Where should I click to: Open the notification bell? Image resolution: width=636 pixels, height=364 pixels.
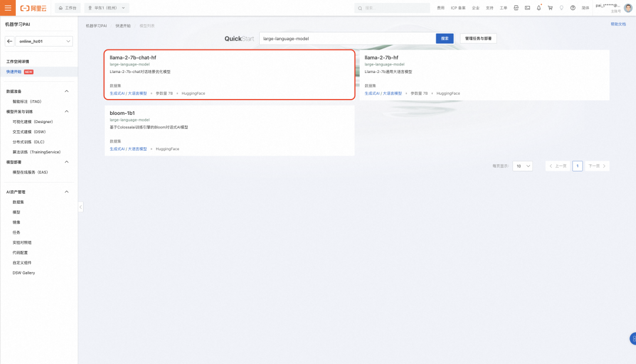point(539,8)
